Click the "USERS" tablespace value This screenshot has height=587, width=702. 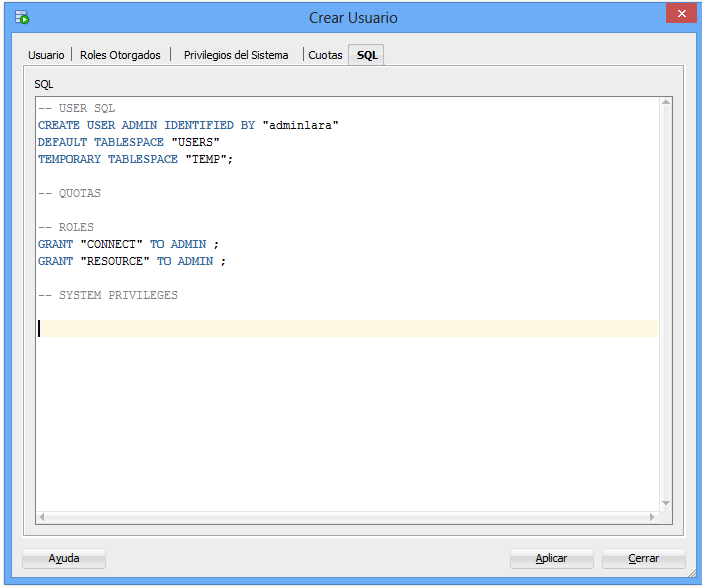point(195,142)
